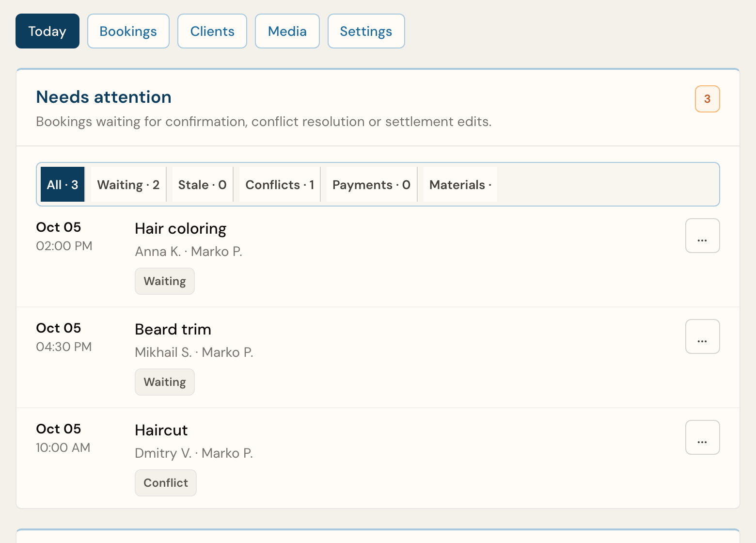Viewport: 756px width, 543px height.
Task: Click the Oct 05 date beside Beard trim
Action: pyautogui.click(x=59, y=328)
